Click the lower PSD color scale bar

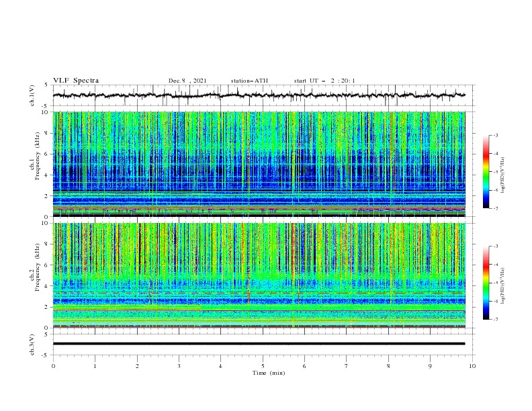[x=486, y=283]
